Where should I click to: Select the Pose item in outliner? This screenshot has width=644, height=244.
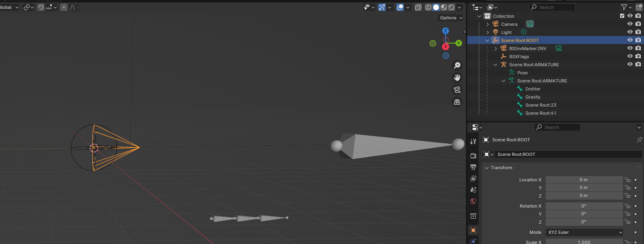click(x=522, y=73)
